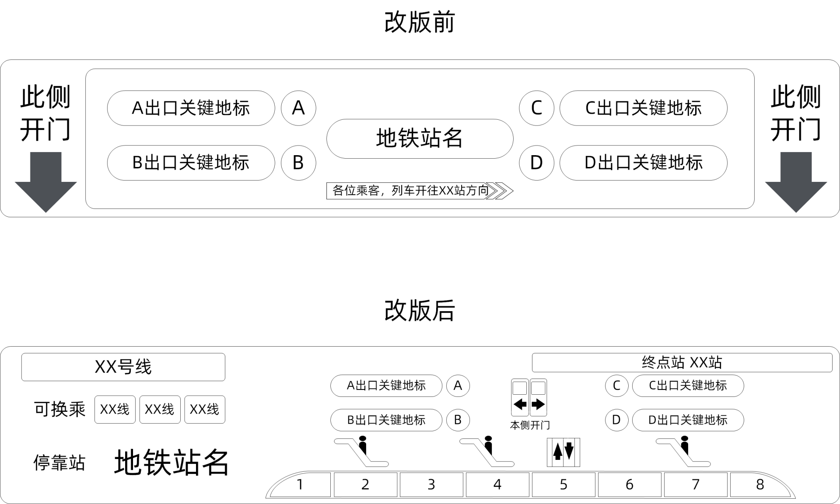
Task: Click the 终点站 XX站 banner
Action: [682, 362]
